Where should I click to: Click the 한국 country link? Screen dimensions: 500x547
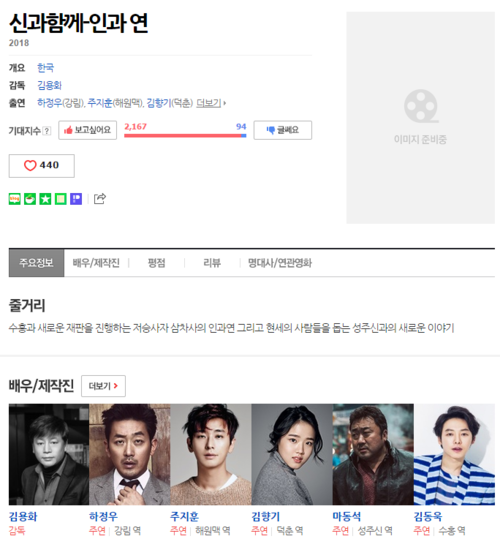[x=46, y=67]
